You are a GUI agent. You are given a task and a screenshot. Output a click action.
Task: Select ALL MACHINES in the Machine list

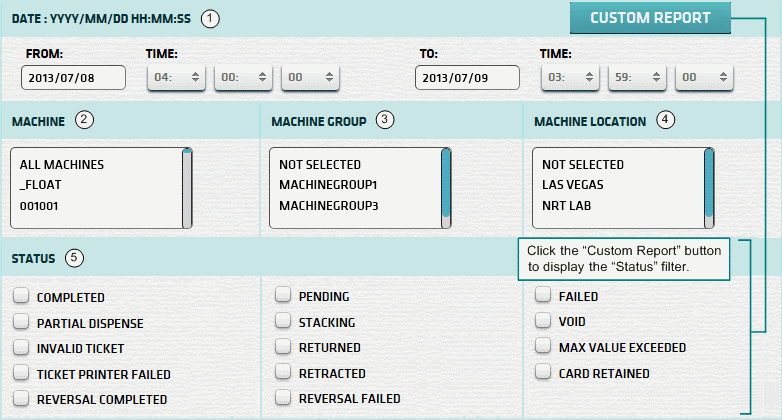(61, 164)
